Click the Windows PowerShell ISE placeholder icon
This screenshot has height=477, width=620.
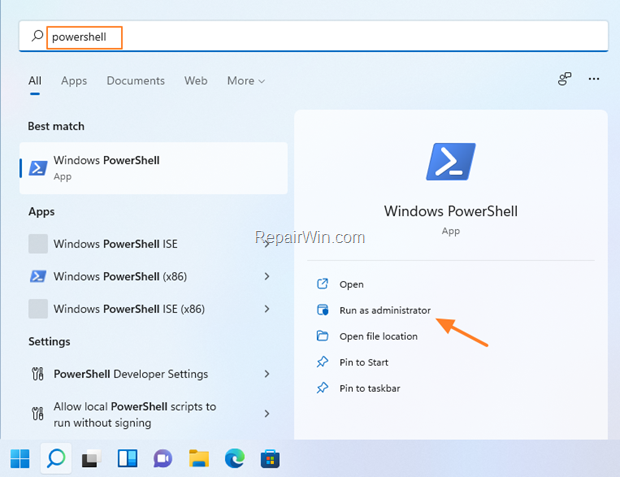click(x=38, y=244)
